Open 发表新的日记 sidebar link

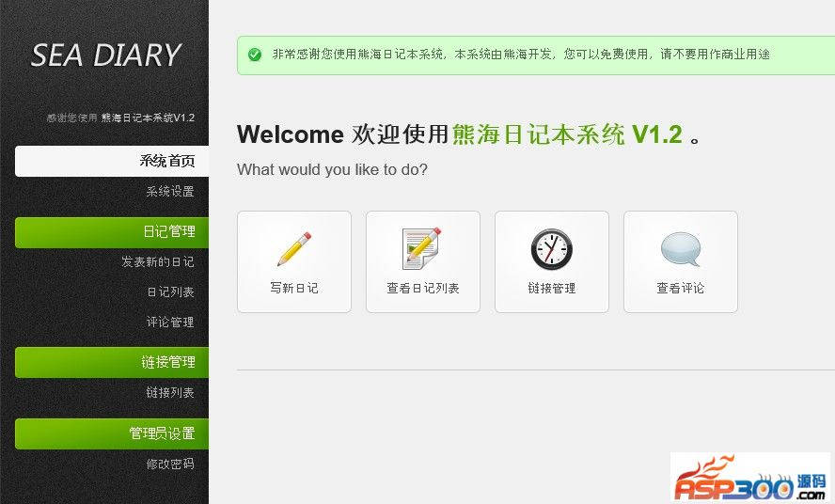point(158,261)
